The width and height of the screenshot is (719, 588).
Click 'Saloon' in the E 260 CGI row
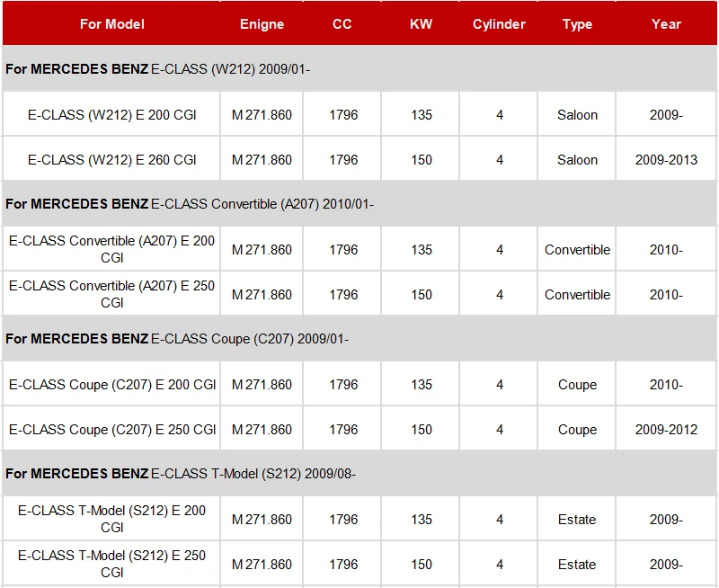tap(577, 160)
